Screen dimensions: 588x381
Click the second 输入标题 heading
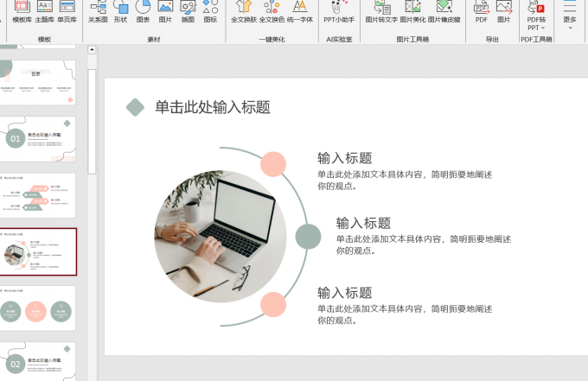pyautogui.click(x=363, y=223)
